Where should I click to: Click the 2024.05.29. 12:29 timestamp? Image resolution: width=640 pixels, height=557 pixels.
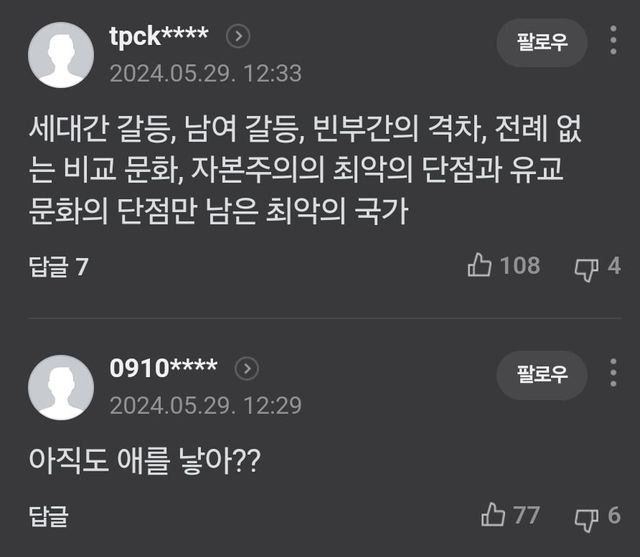click(x=205, y=406)
